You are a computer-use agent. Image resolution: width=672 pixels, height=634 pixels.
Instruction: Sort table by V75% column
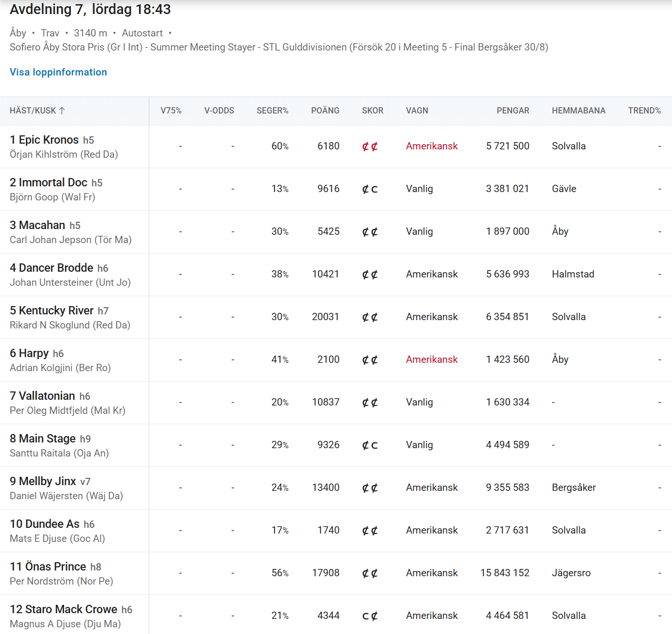pos(171,110)
